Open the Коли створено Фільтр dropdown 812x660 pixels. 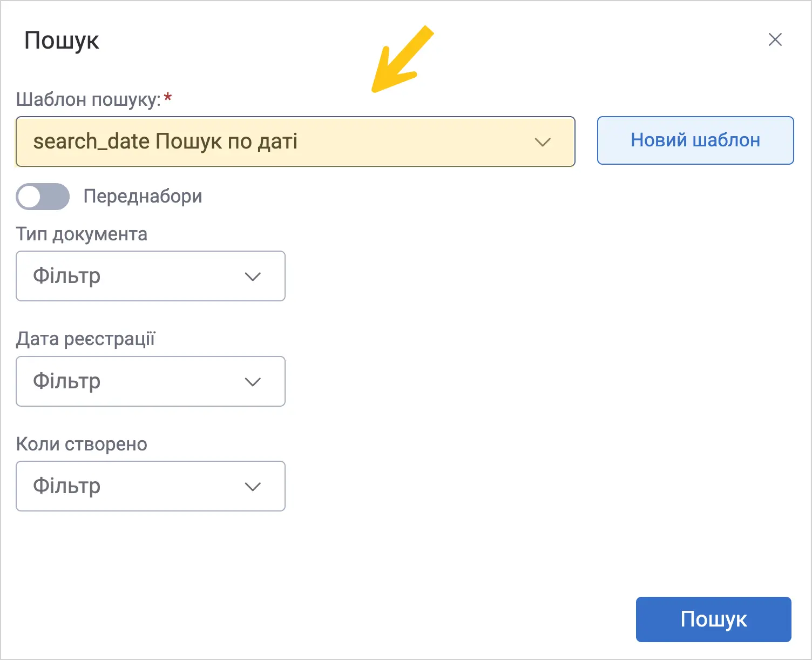(x=151, y=486)
